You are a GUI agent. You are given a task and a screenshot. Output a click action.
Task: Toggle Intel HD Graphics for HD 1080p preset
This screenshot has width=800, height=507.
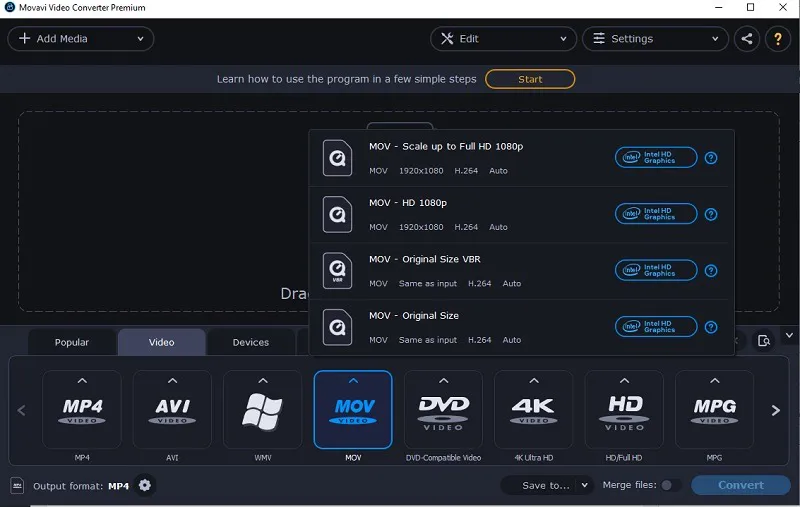(x=656, y=214)
